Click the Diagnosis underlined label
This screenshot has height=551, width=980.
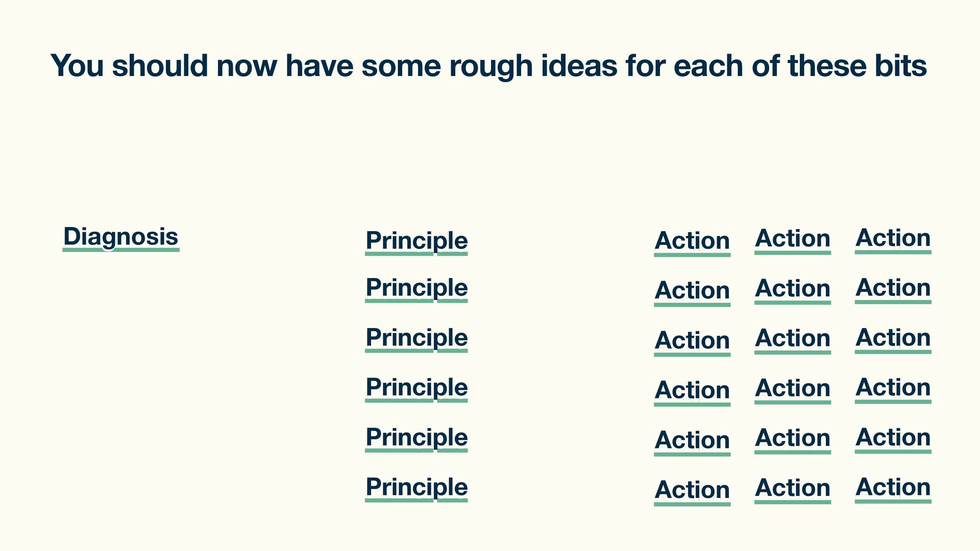click(x=121, y=238)
